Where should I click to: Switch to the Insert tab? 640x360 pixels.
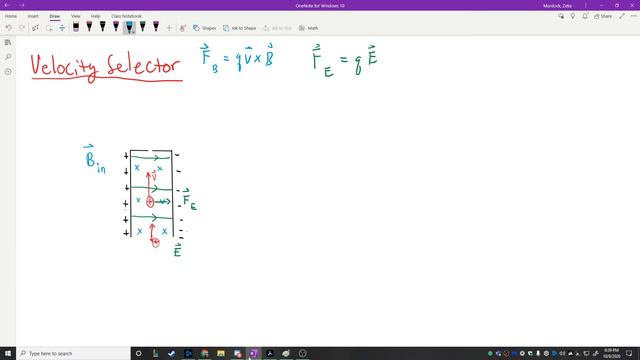click(x=33, y=16)
